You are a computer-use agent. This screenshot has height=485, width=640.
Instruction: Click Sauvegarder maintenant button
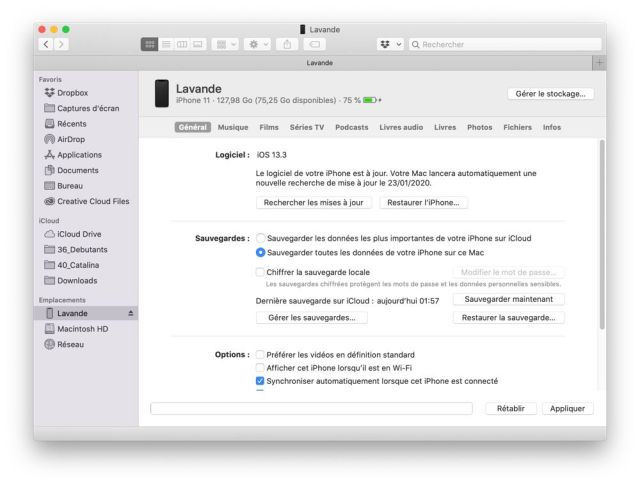(509, 299)
